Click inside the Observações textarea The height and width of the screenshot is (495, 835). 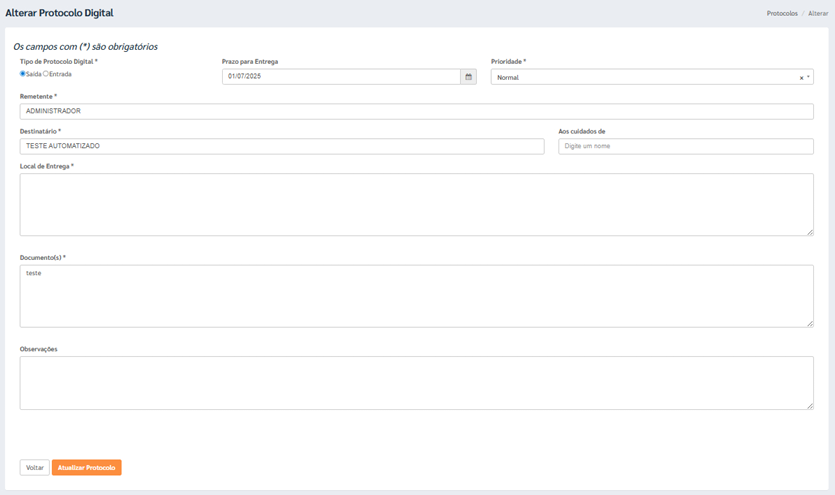416,383
